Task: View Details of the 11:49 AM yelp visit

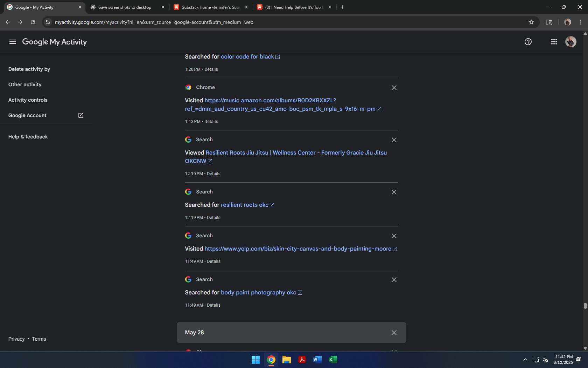Action: (x=213, y=261)
